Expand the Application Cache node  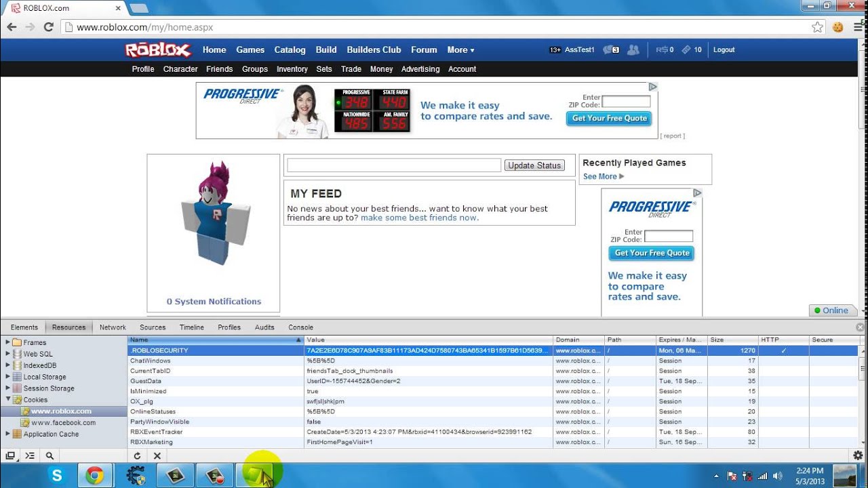pyautogui.click(x=8, y=434)
